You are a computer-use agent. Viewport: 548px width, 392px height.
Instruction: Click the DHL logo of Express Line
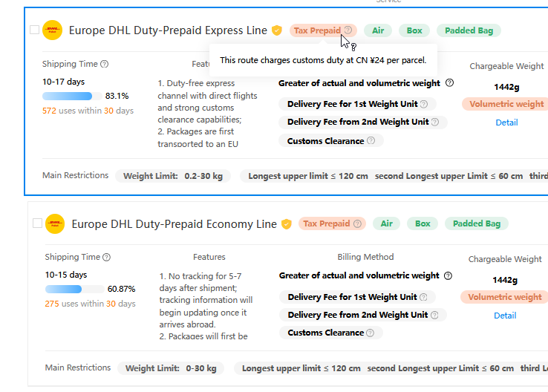53,30
